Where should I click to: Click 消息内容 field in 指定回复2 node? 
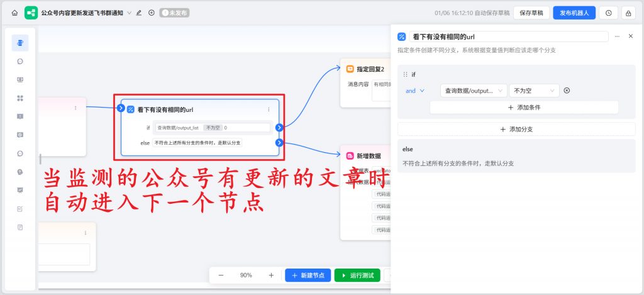380,91
